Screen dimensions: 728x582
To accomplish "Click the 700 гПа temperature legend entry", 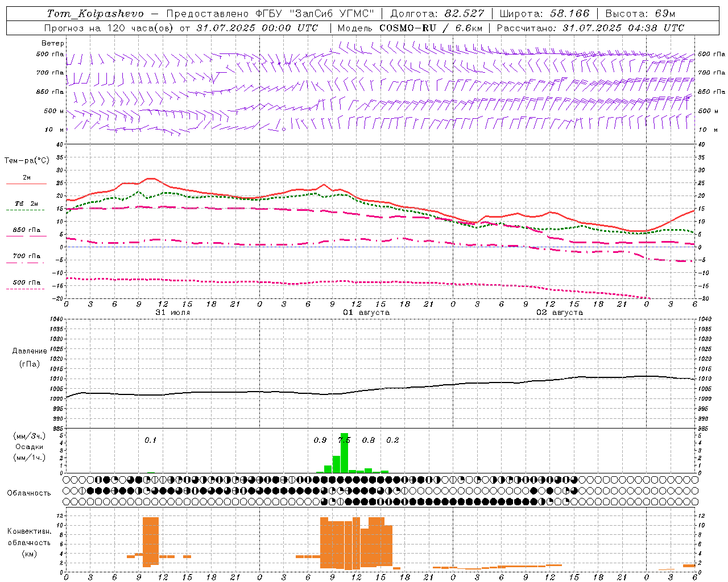I will click(26, 256).
